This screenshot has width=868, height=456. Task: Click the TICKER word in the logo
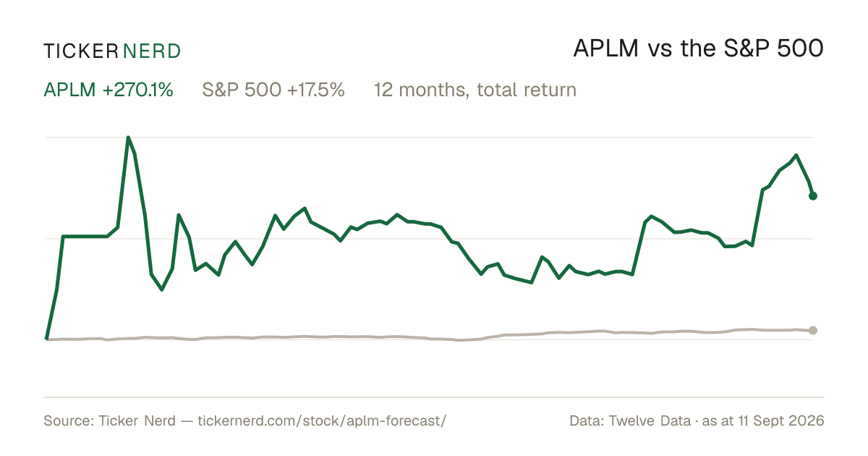click(x=80, y=51)
